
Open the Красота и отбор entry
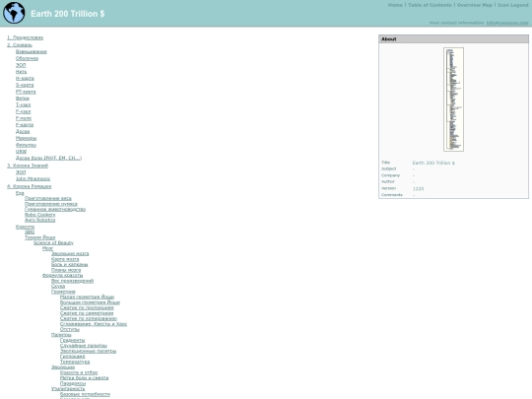pyautogui.click(x=79, y=372)
